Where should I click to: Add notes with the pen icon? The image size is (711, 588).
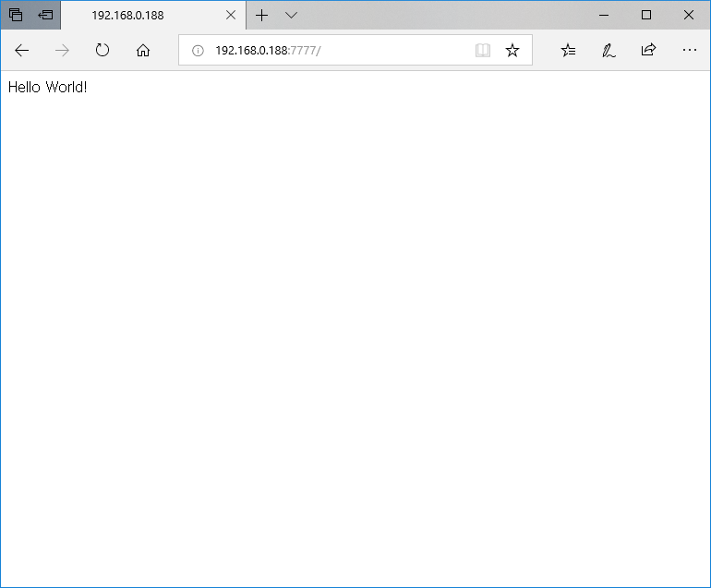point(609,51)
